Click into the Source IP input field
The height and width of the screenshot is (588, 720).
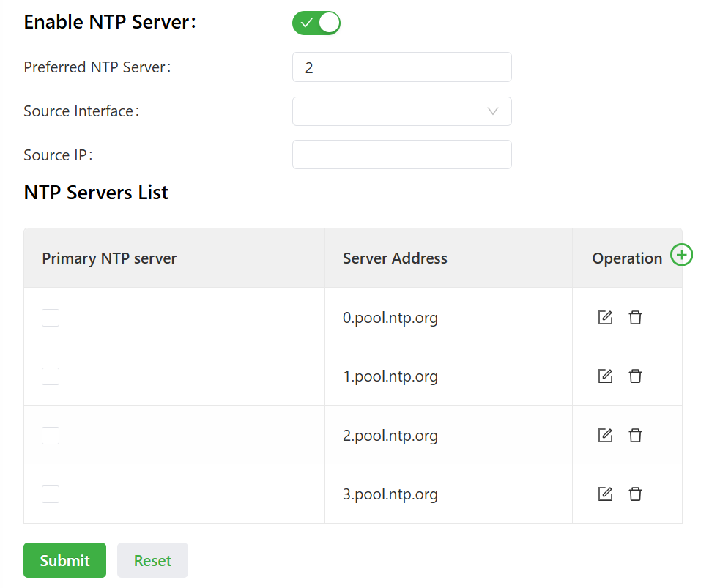[401, 155]
